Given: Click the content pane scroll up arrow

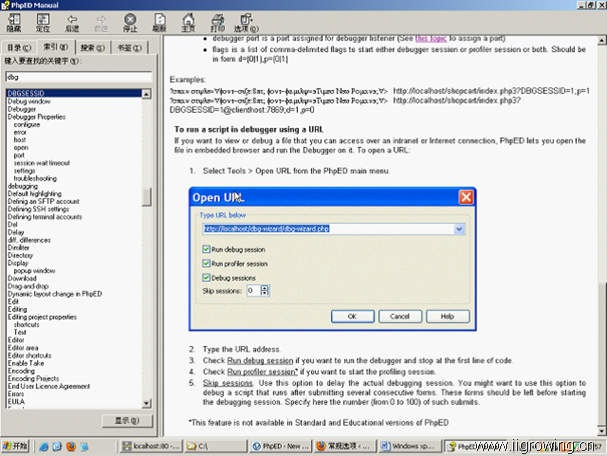Looking at the screenshot, I should pyautogui.click(x=602, y=40).
